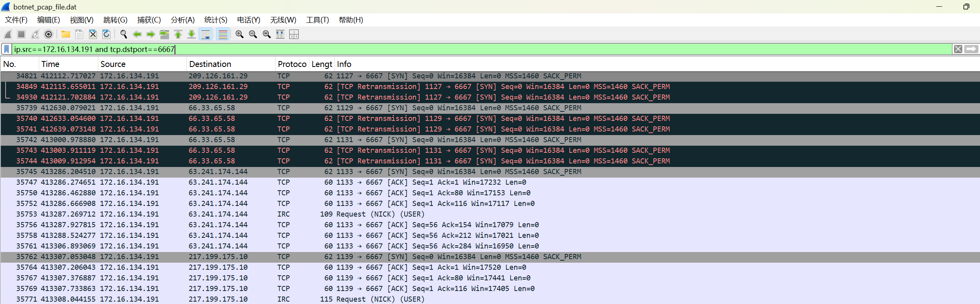Open the 编辑(E) menu

pos(48,20)
